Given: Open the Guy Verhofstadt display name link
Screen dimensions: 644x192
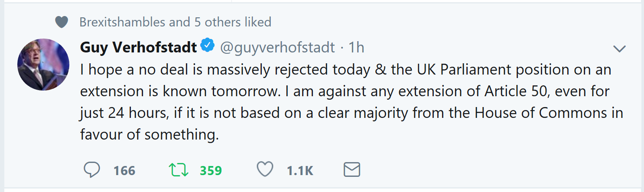Looking at the screenshot, I should pos(139,47).
